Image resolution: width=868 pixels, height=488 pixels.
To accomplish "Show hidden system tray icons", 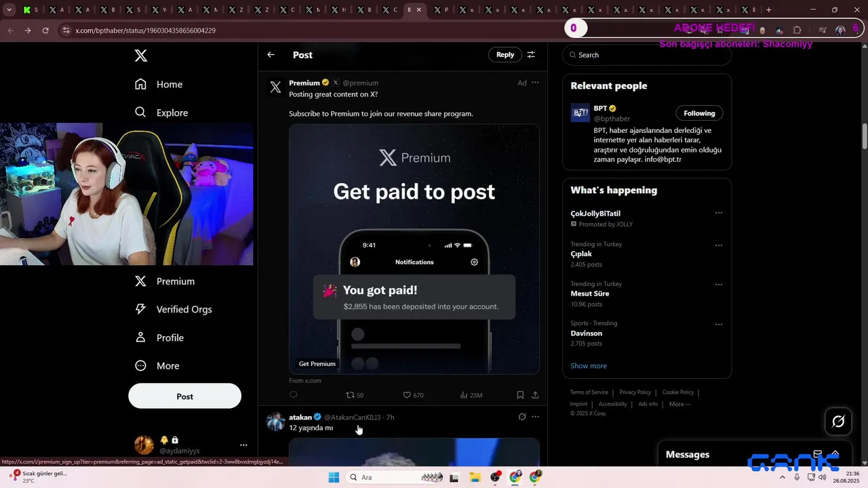I will click(x=783, y=477).
